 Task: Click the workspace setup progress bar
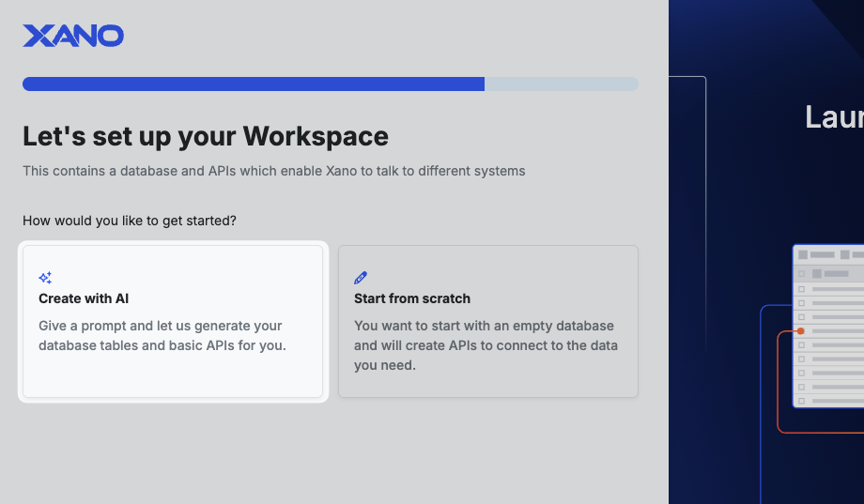[330, 84]
